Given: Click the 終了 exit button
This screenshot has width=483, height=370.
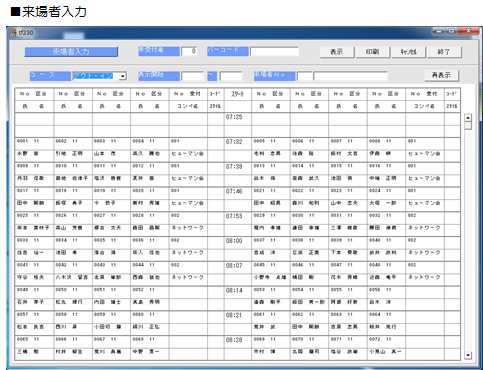Looking at the screenshot, I should (444, 52).
